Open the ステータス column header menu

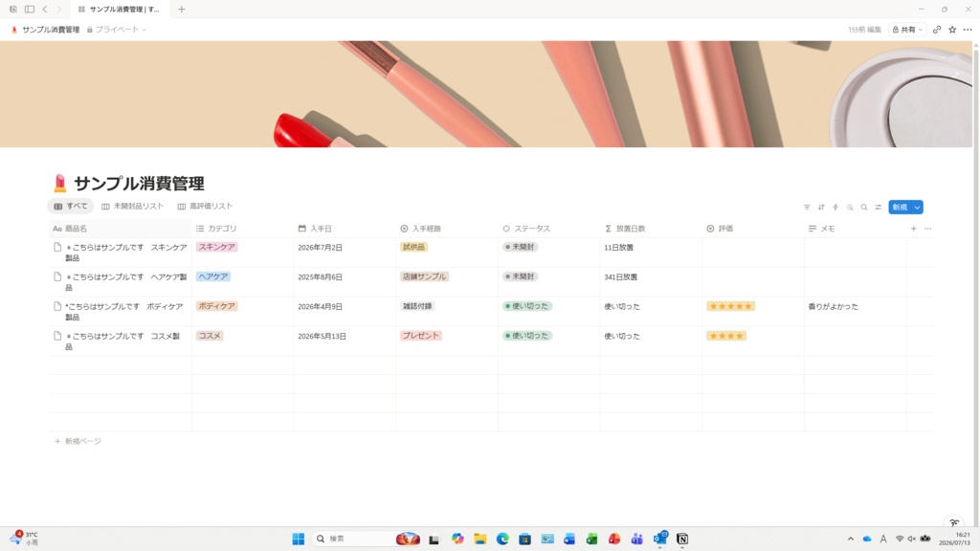(x=548, y=229)
